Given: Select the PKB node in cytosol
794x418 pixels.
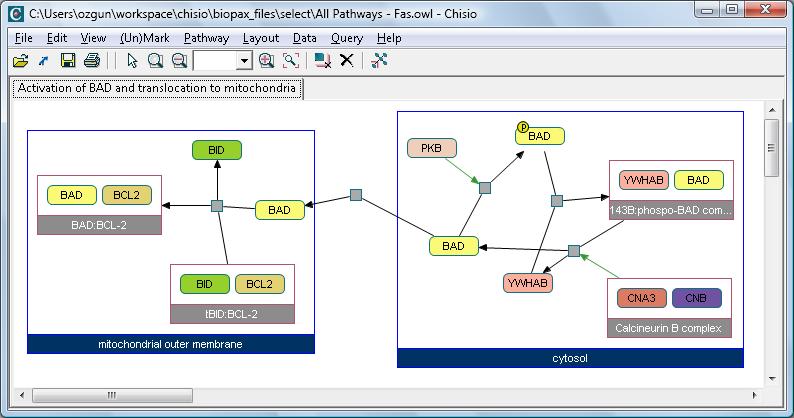Looking at the screenshot, I should coord(431,148).
